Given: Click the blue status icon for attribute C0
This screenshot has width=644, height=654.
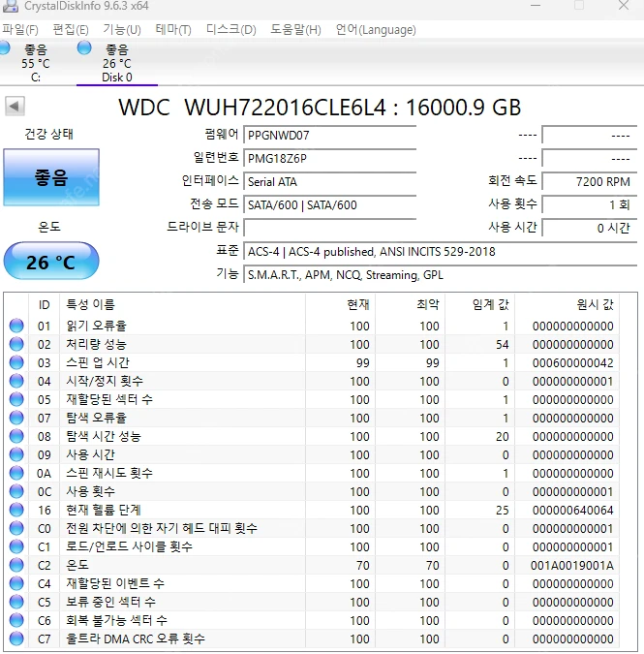Looking at the screenshot, I should pos(16,528).
